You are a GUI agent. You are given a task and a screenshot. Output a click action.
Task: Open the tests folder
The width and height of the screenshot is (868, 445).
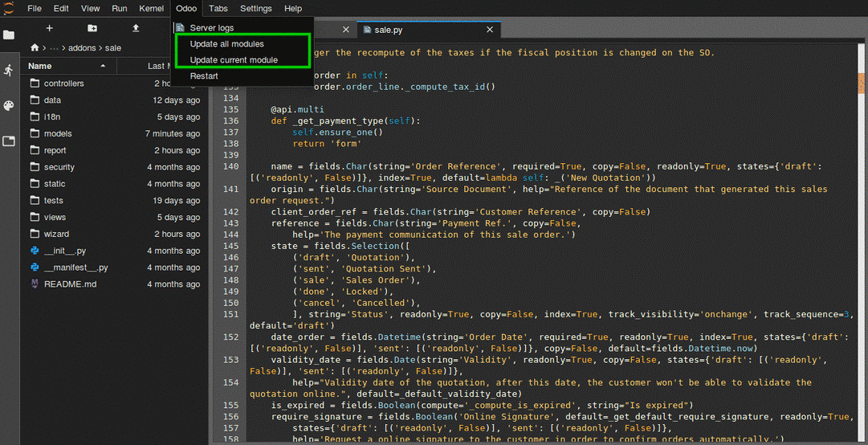(x=115, y=200)
